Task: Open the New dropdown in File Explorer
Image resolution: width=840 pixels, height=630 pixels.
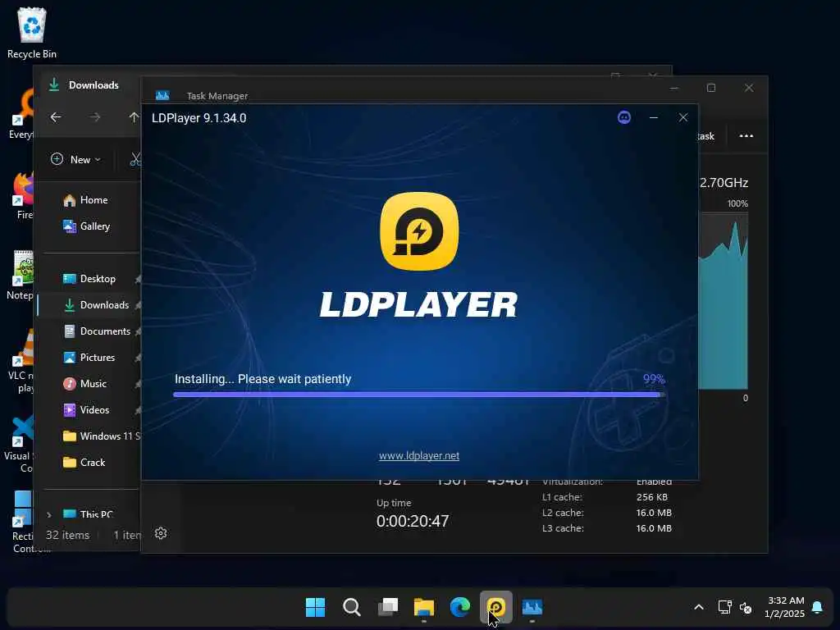Action: pos(75,160)
